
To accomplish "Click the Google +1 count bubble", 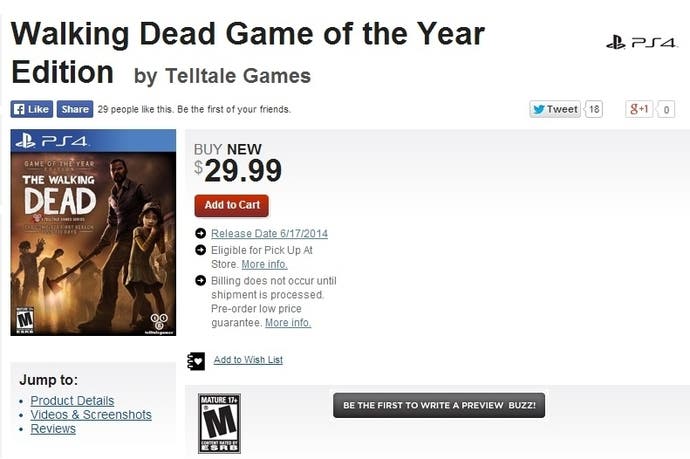I will pos(666,110).
